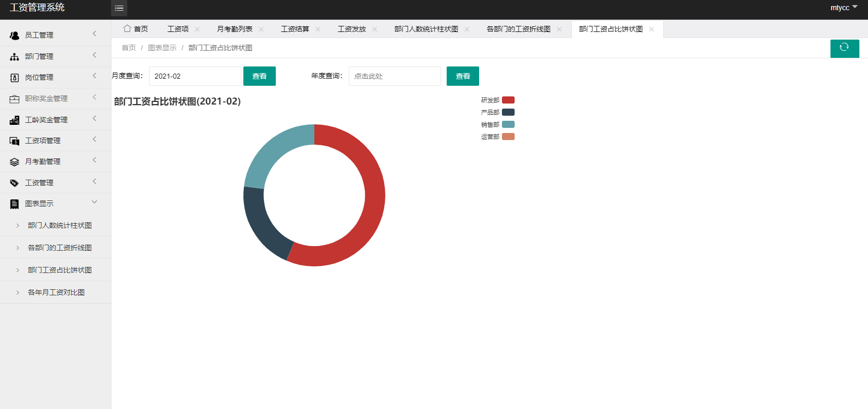Click the 工资项管理 icon
868x409 pixels.
[x=14, y=141]
